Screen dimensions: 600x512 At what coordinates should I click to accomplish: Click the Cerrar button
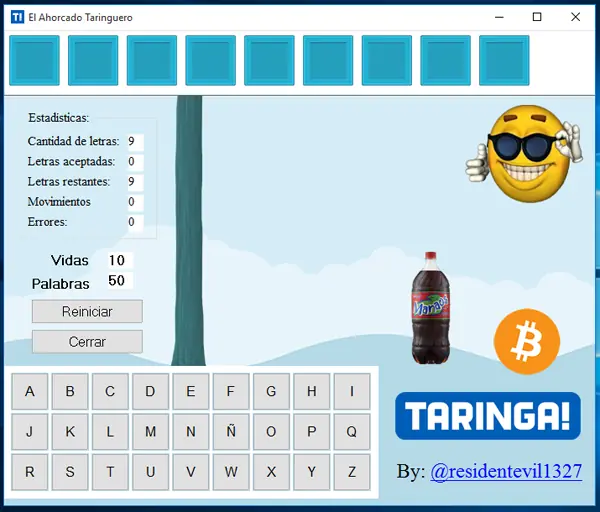(87, 342)
